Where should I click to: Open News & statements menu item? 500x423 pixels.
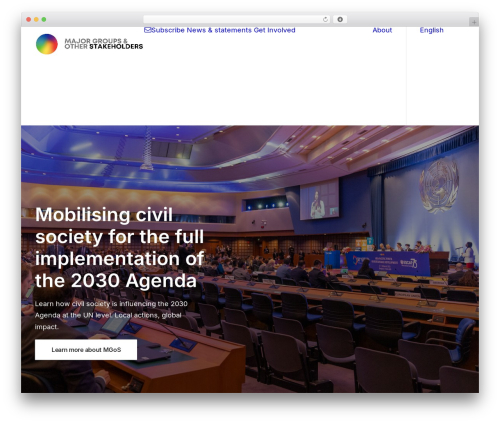pos(219,30)
